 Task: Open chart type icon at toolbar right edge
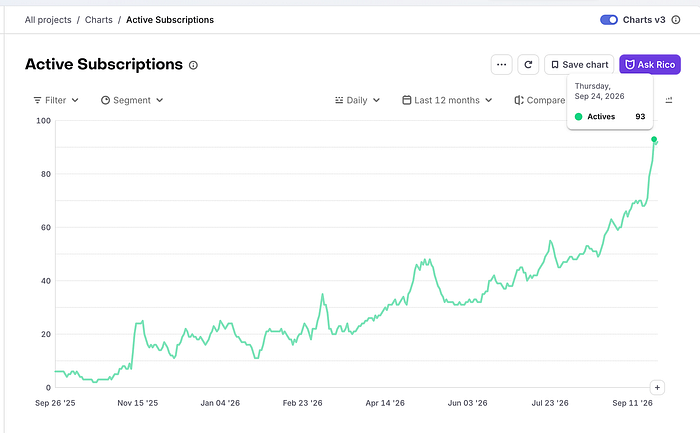[669, 100]
